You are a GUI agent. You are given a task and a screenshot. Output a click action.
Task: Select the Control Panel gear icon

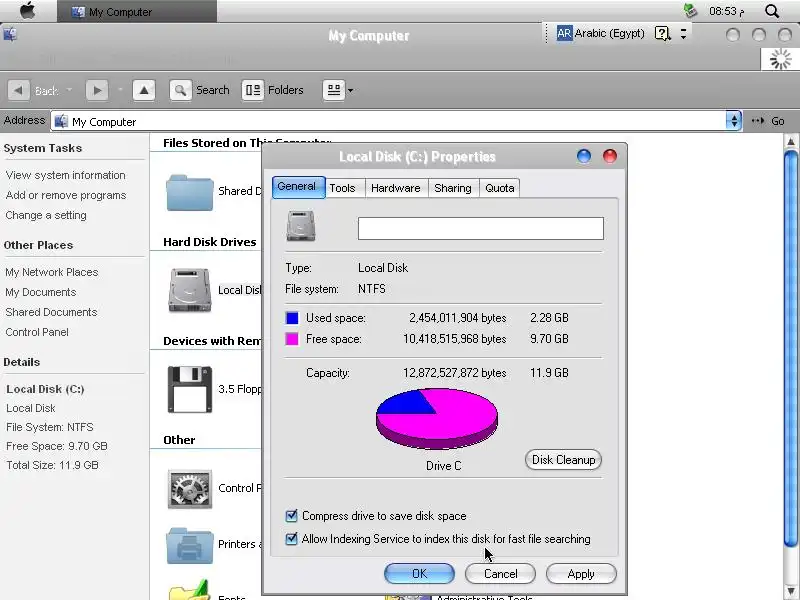click(190, 489)
